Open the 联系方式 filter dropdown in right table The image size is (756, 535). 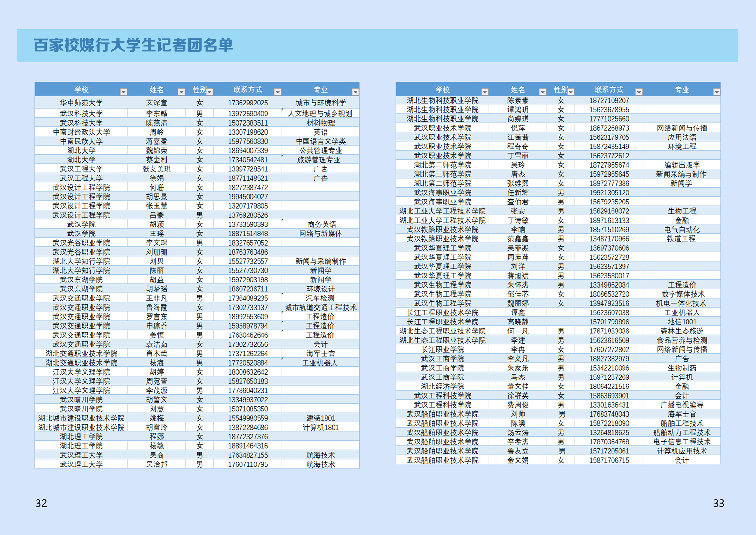639,92
